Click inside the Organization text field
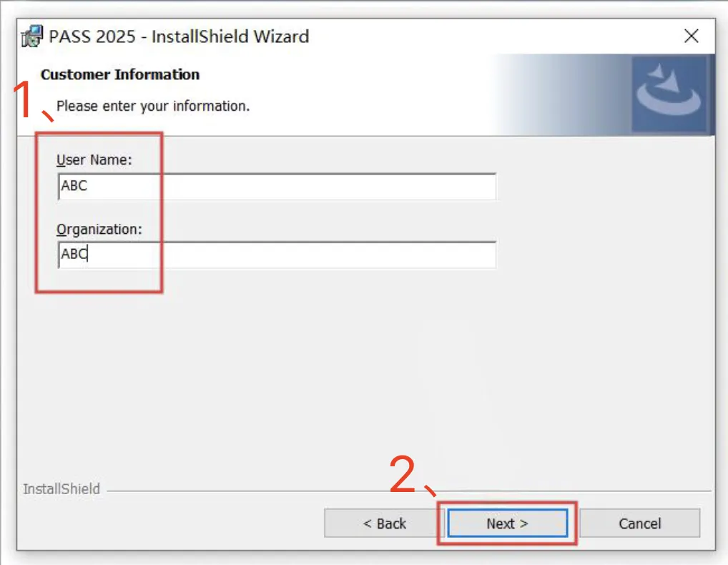The width and height of the screenshot is (728, 565). tap(277, 255)
